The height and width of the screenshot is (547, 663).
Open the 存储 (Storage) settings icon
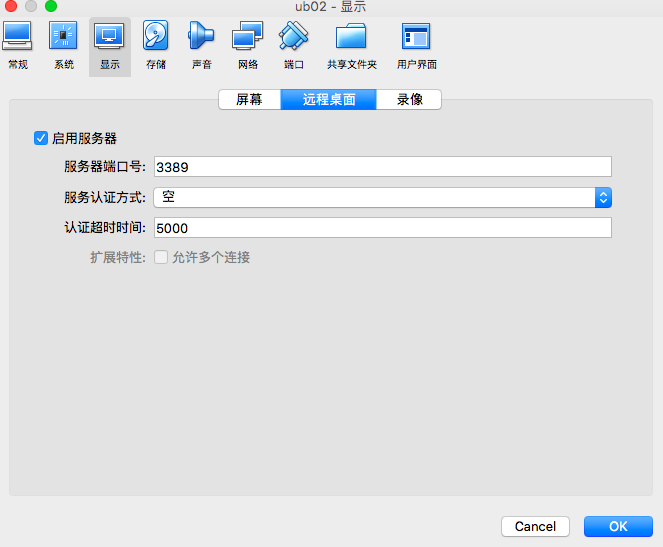click(156, 46)
